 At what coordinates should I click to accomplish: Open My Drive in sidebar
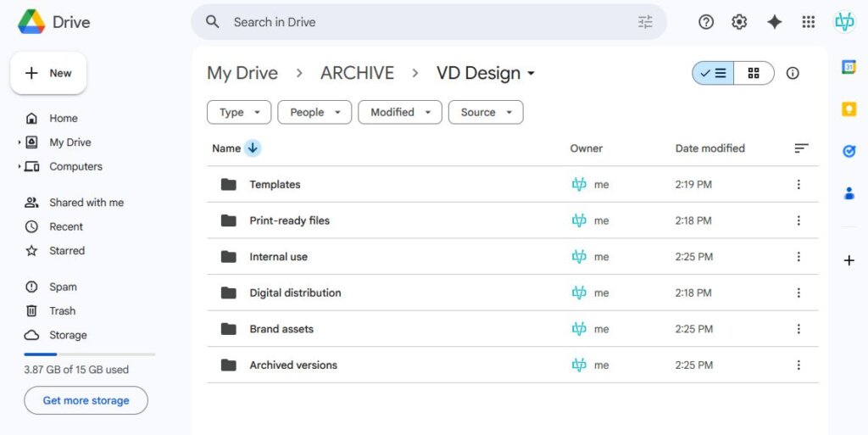(x=70, y=142)
